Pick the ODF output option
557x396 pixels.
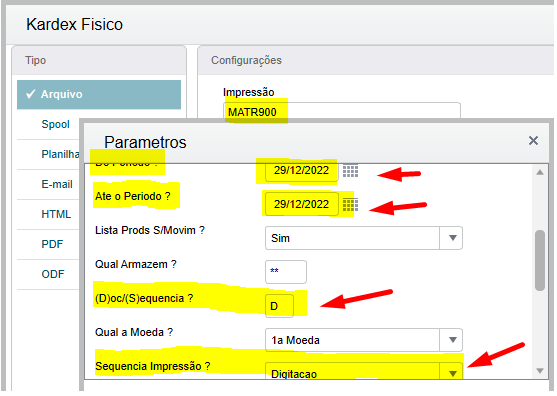click(53, 274)
